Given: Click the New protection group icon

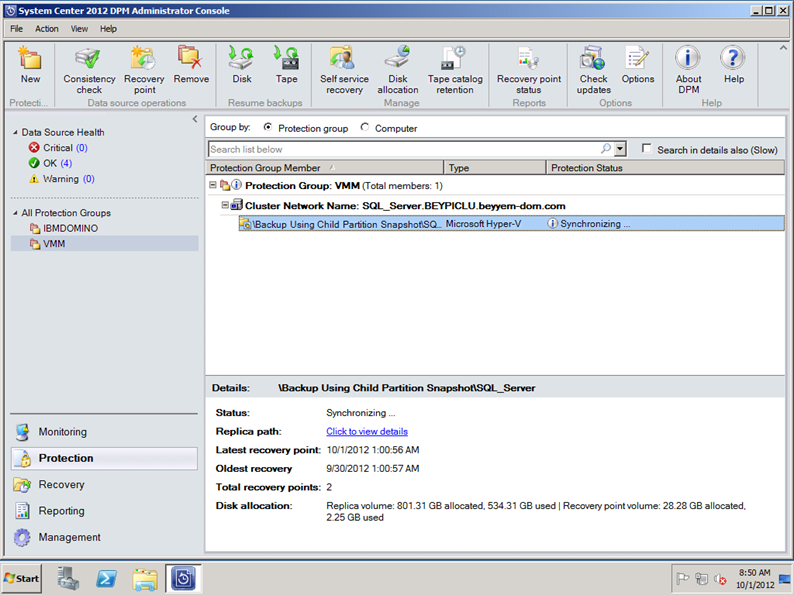Looking at the screenshot, I should coord(30,64).
